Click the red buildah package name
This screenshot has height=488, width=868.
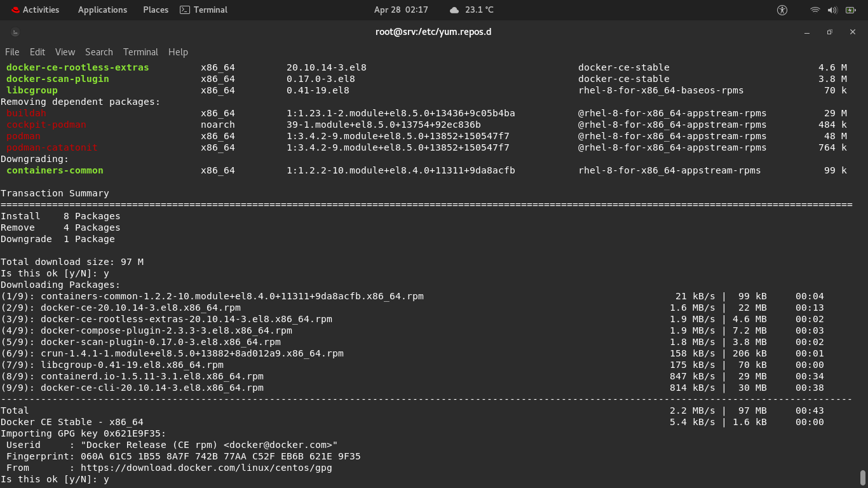coord(26,113)
